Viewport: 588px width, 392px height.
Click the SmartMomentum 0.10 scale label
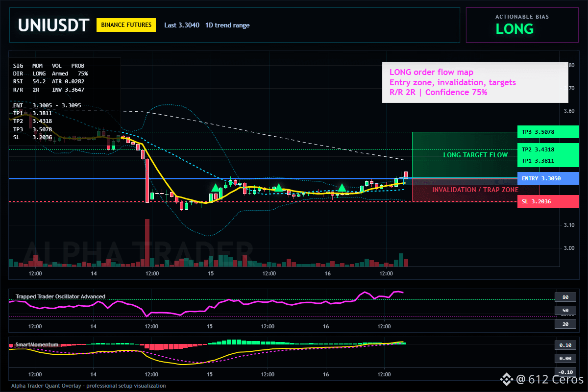(x=565, y=345)
